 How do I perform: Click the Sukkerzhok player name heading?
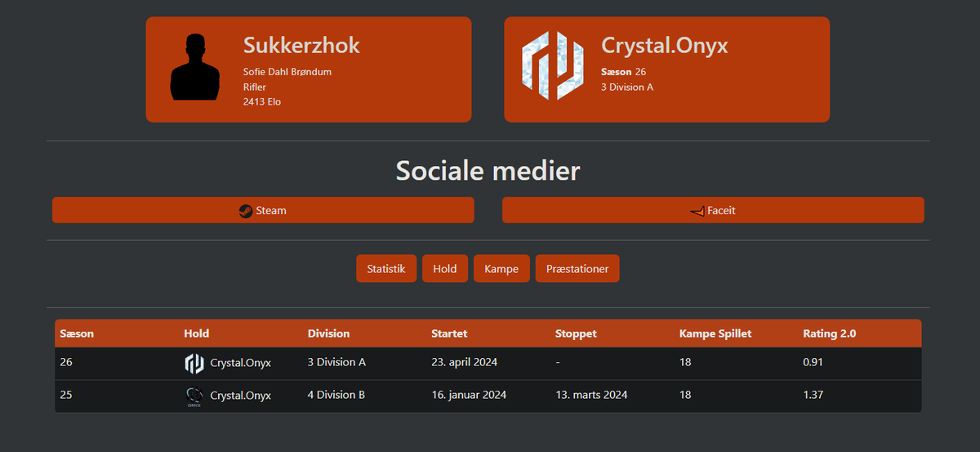click(301, 46)
